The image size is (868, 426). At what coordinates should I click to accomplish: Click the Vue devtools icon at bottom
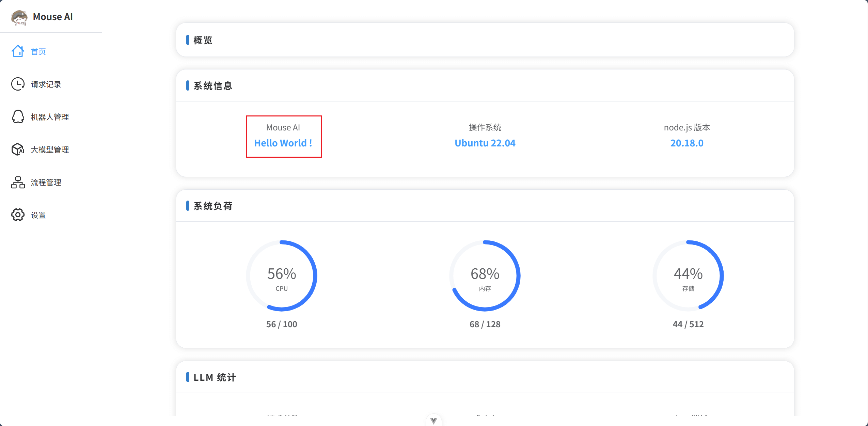click(x=433, y=421)
